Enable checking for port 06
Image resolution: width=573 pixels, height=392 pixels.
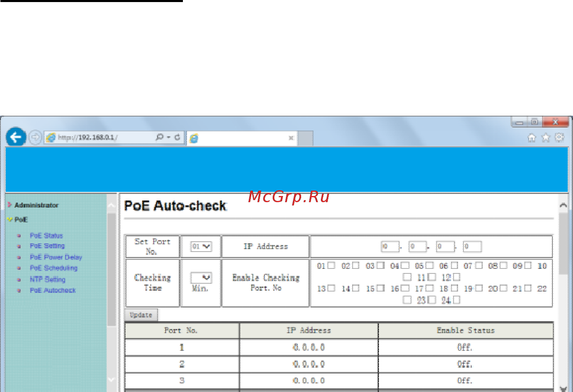[x=454, y=266]
